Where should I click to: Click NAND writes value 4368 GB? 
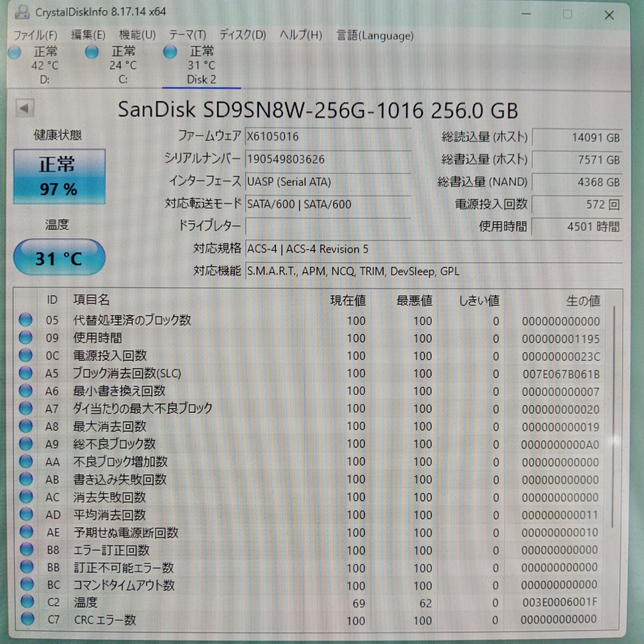[577, 182]
